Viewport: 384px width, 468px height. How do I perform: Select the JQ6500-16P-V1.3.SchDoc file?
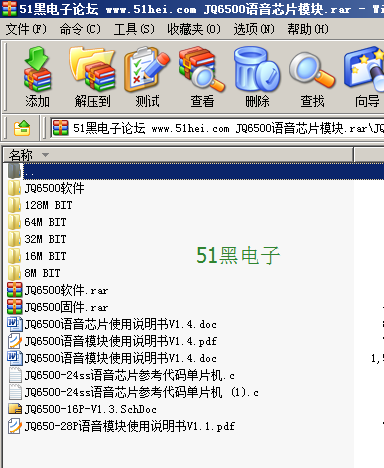pyautogui.click(x=82, y=409)
